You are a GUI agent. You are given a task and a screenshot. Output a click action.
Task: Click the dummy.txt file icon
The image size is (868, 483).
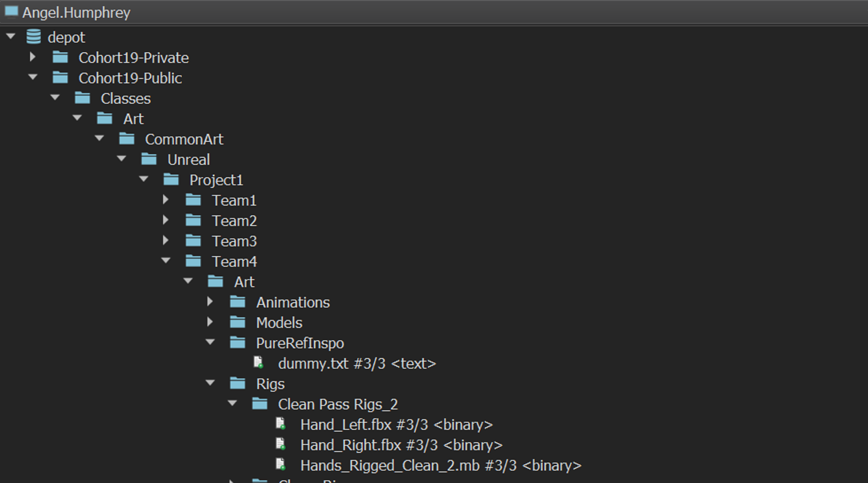click(x=258, y=363)
